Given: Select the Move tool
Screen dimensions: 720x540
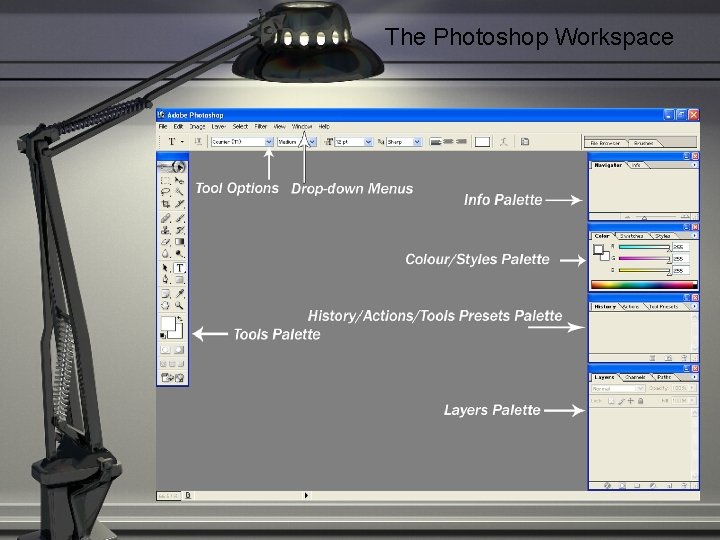Looking at the screenshot, I should click(x=179, y=180).
